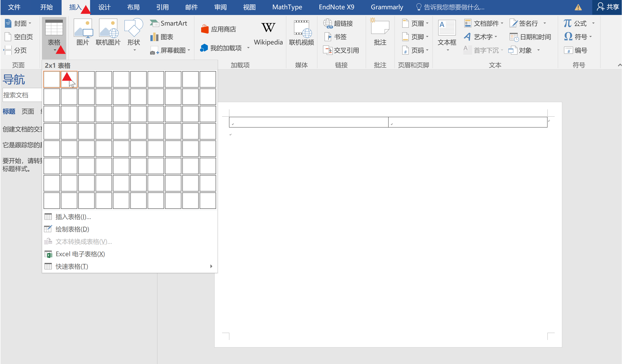
Task: Insert date and time (日期和时间)
Action: [x=530, y=37]
